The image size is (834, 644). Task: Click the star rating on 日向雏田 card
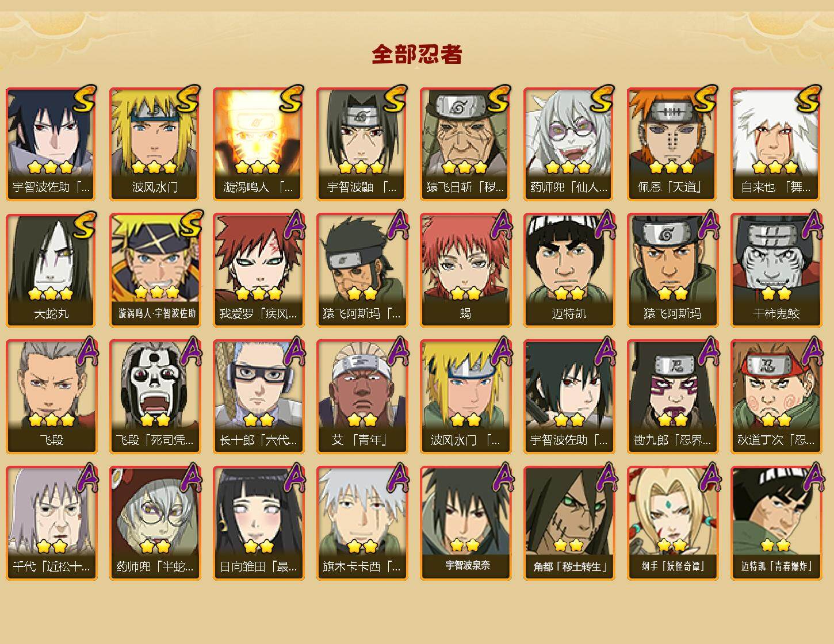tap(258, 546)
